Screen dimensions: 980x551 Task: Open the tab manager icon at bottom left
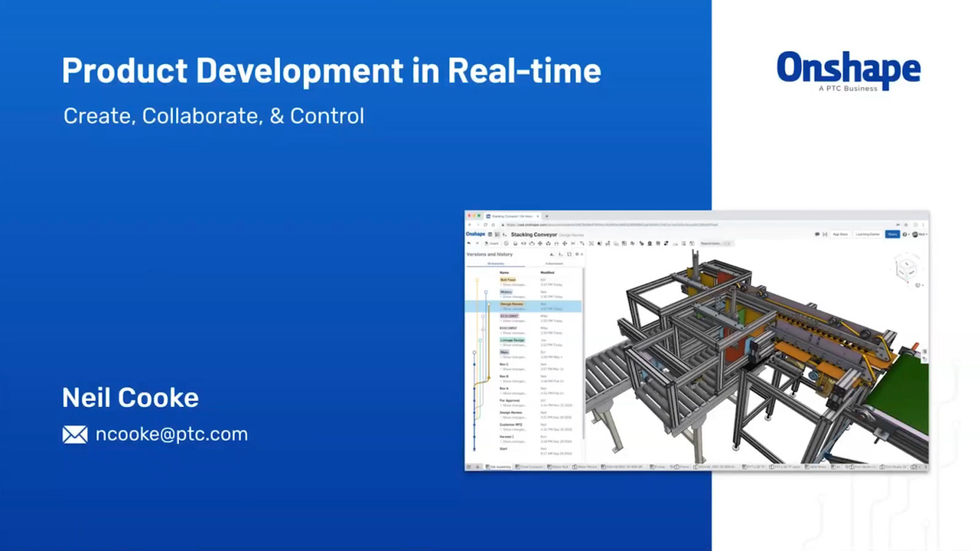tap(469, 467)
